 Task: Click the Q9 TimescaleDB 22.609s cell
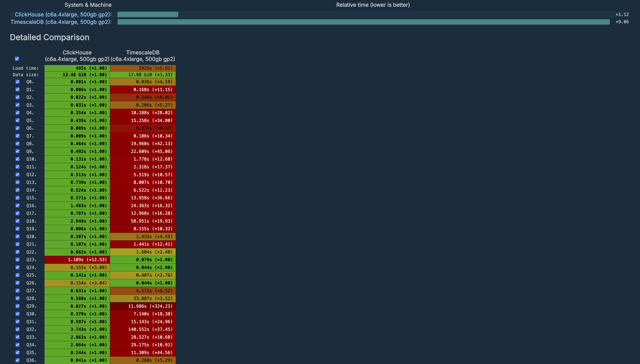[x=143, y=151]
